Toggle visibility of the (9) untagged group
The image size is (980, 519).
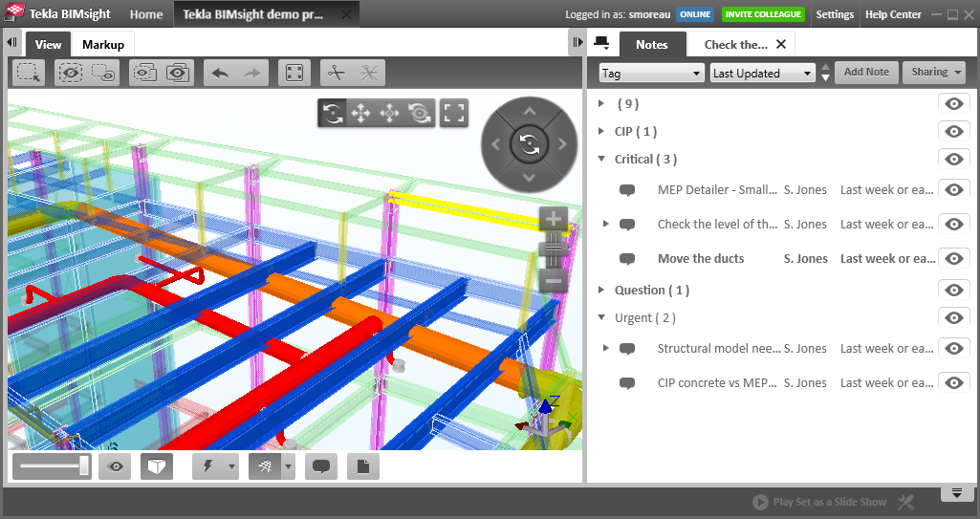[954, 103]
